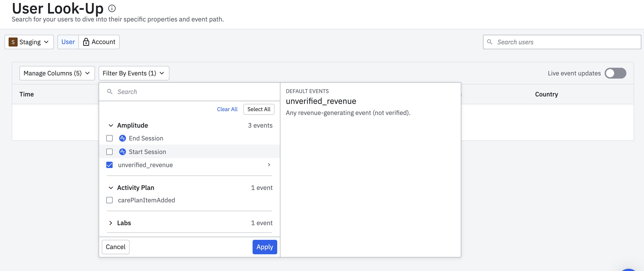
Task: Uncheck the unverified_revenue checkbox
Action: 109,165
